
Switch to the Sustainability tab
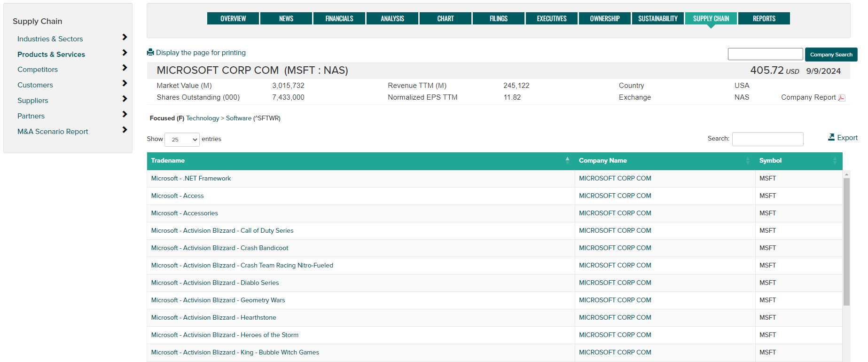click(658, 18)
